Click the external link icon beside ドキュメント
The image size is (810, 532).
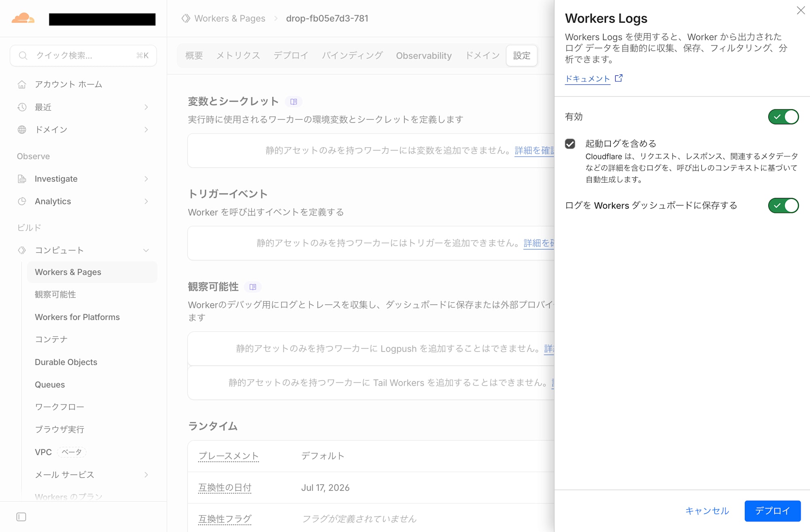tap(618, 78)
